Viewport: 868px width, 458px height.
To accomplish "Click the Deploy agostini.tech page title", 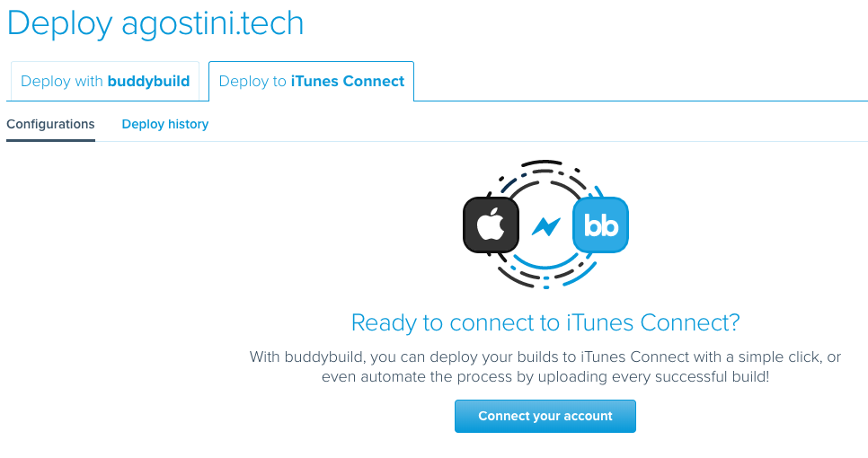I will click(x=155, y=23).
